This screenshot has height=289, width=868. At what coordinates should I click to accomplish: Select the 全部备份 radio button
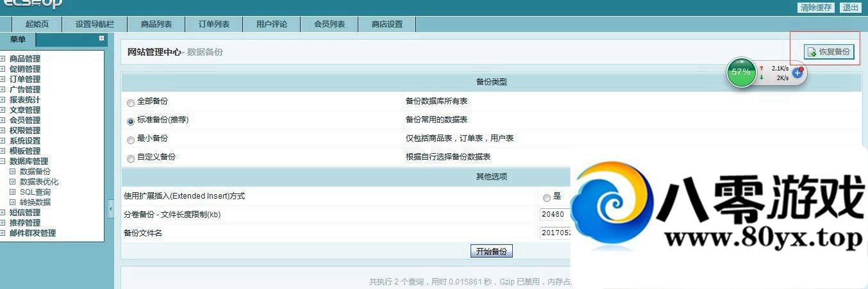[x=131, y=103]
